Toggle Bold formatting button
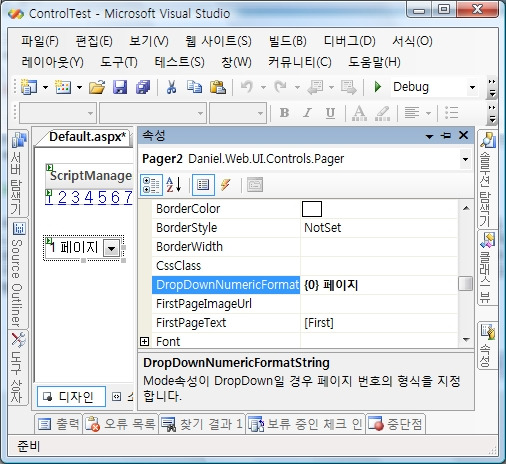The height and width of the screenshot is (464, 506). click(x=284, y=113)
